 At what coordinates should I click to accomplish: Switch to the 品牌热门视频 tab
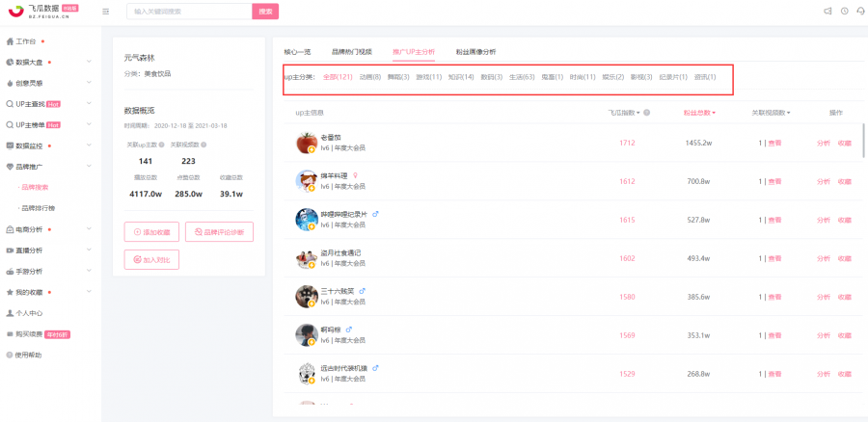coord(351,52)
